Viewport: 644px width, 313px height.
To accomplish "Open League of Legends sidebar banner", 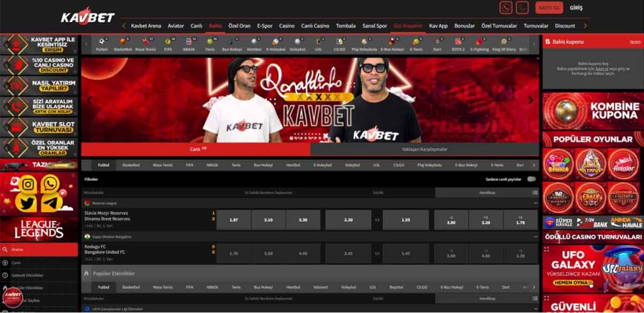I will coord(38,229).
